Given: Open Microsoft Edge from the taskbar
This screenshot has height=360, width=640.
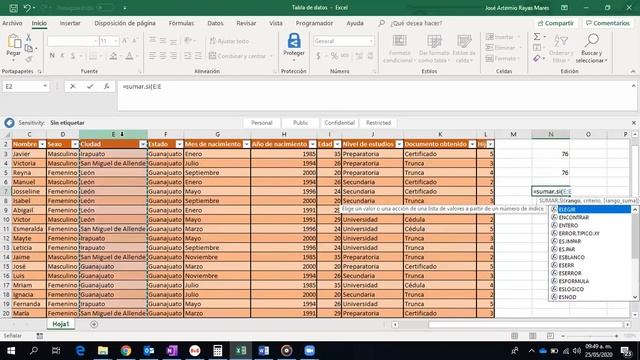Looking at the screenshot, I should [x=80, y=351].
